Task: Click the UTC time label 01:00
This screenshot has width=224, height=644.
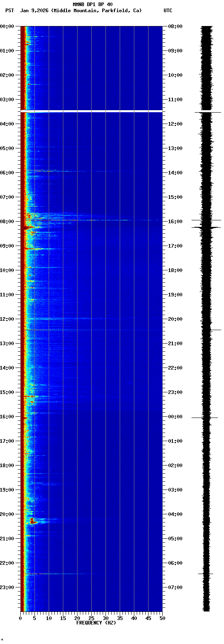Action: [x=175, y=441]
